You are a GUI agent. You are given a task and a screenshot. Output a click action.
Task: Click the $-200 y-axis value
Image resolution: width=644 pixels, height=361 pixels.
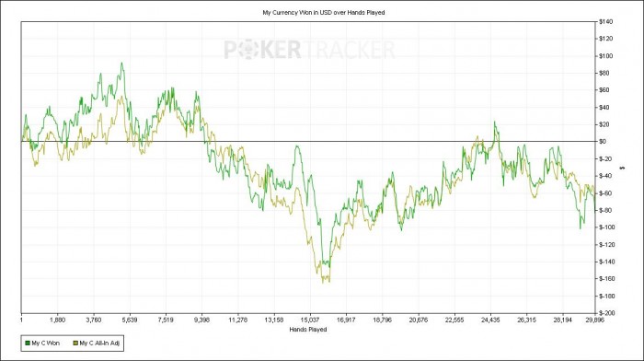[606, 313]
